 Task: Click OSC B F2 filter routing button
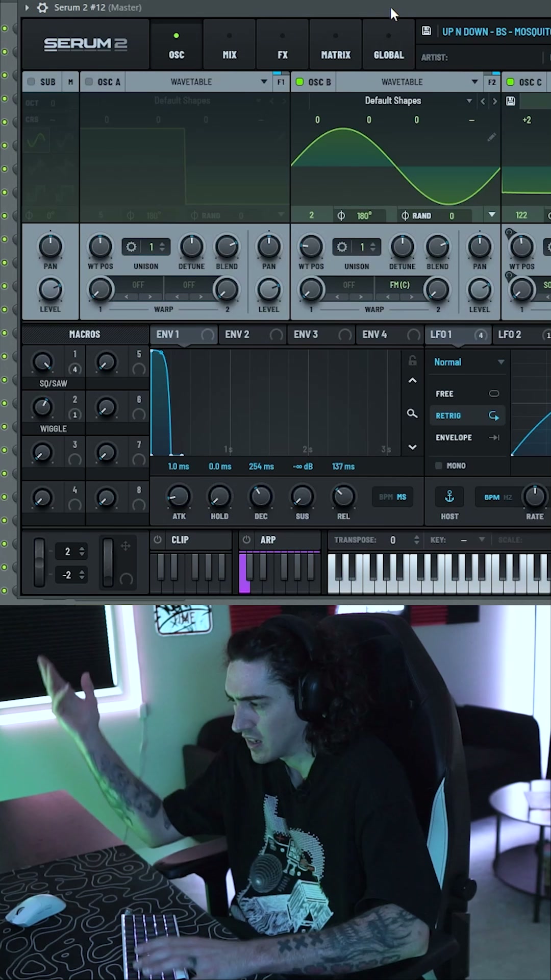point(492,82)
